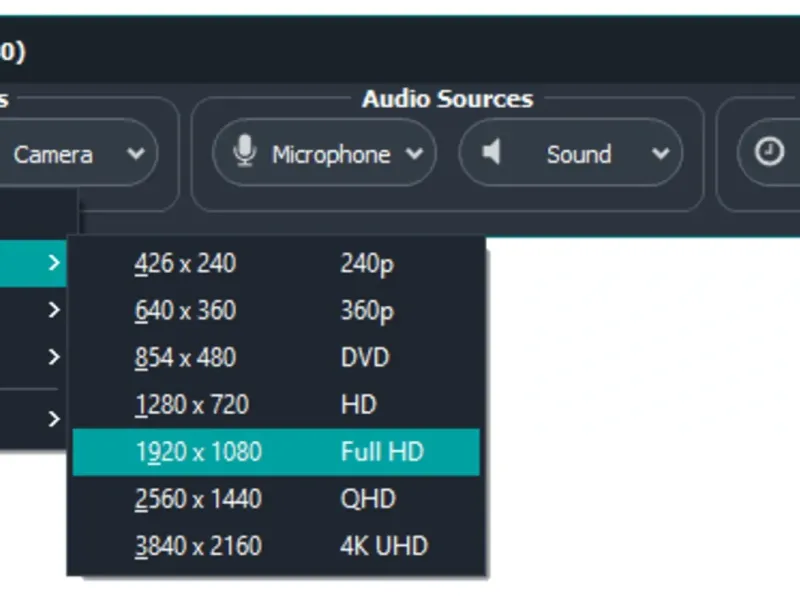Click the Camera source button label
Viewport: 800px width, 600px height.
point(53,154)
